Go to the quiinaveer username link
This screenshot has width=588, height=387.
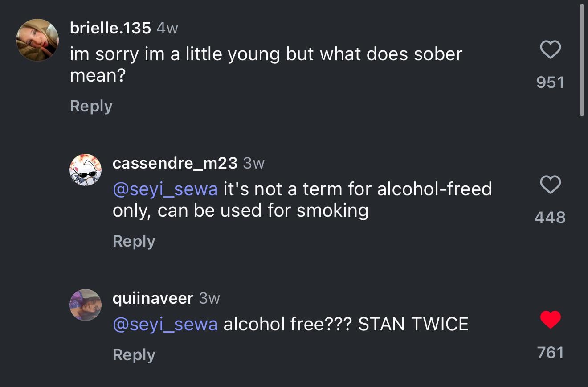[153, 298]
